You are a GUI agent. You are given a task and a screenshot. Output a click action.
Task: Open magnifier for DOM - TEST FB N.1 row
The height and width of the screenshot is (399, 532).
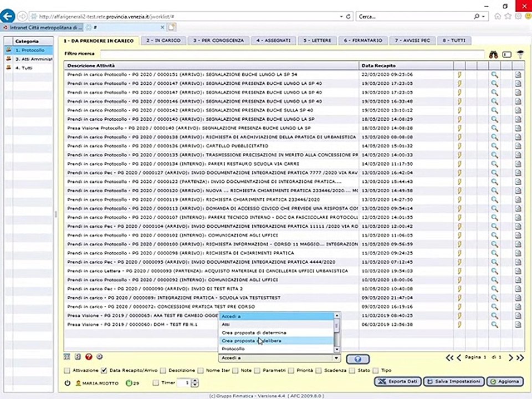(x=494, y=325)
